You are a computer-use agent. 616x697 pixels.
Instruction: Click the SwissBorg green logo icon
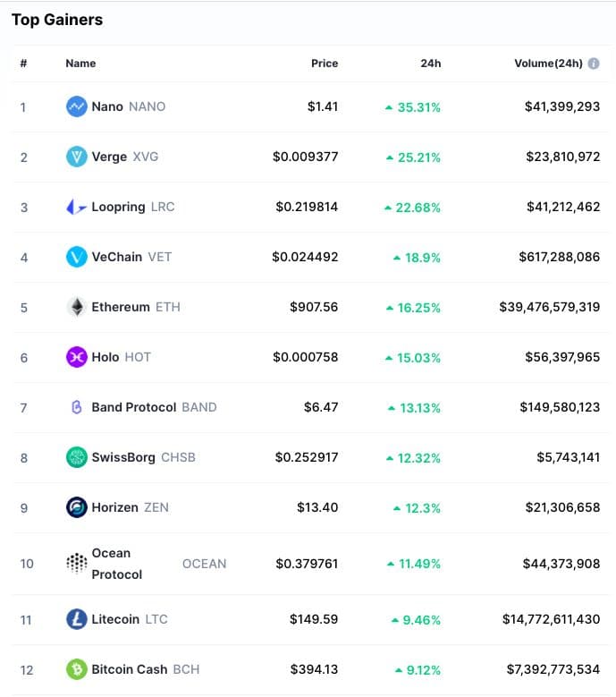[77, 457]
